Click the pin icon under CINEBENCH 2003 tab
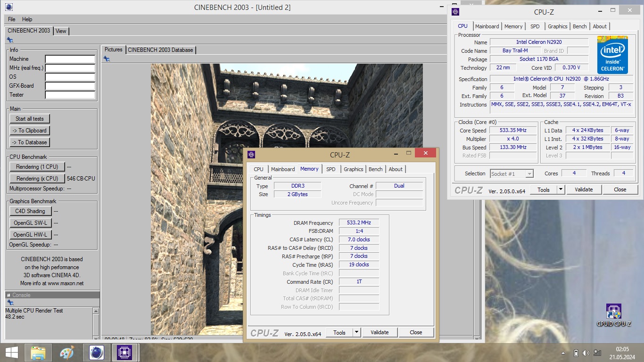This screenshot has height=362, width=644. click(10, 40)
